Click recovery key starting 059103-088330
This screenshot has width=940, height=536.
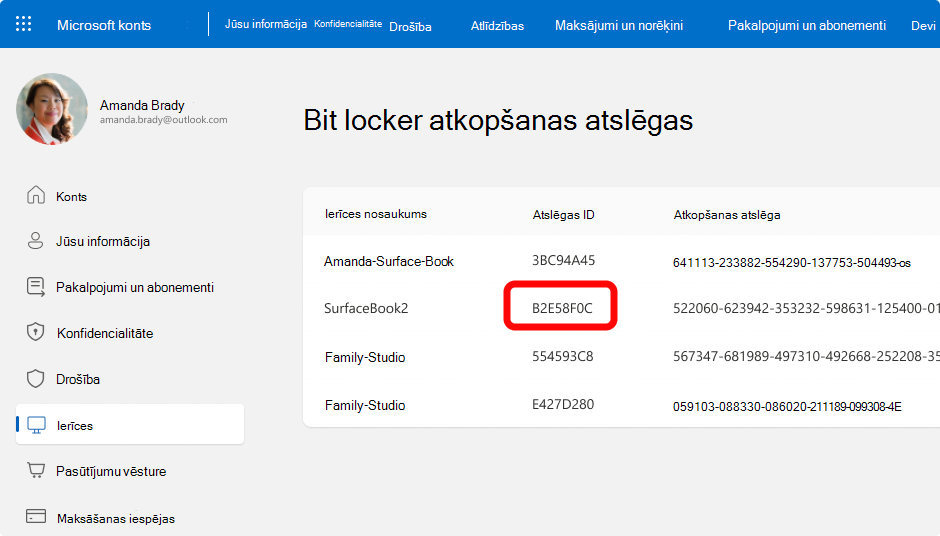(787, 406)
